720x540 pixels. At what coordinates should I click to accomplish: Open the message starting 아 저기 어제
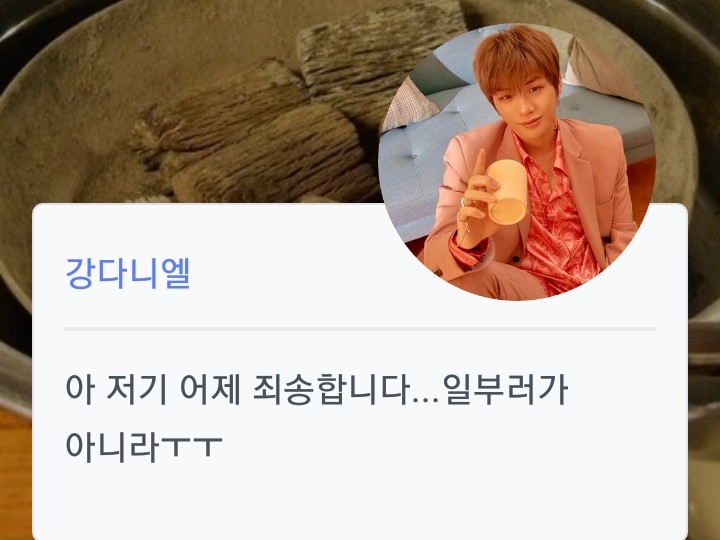coord(317,417)
